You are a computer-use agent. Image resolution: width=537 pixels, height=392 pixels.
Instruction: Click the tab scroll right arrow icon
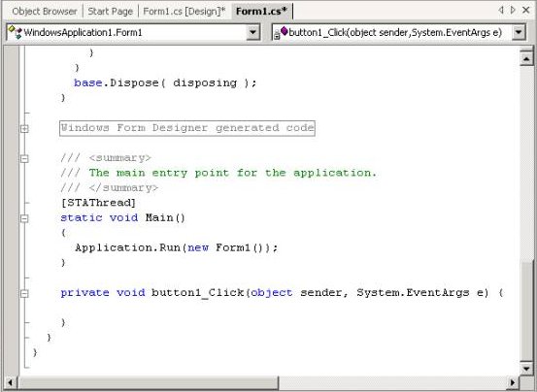[x=513, y=11]
